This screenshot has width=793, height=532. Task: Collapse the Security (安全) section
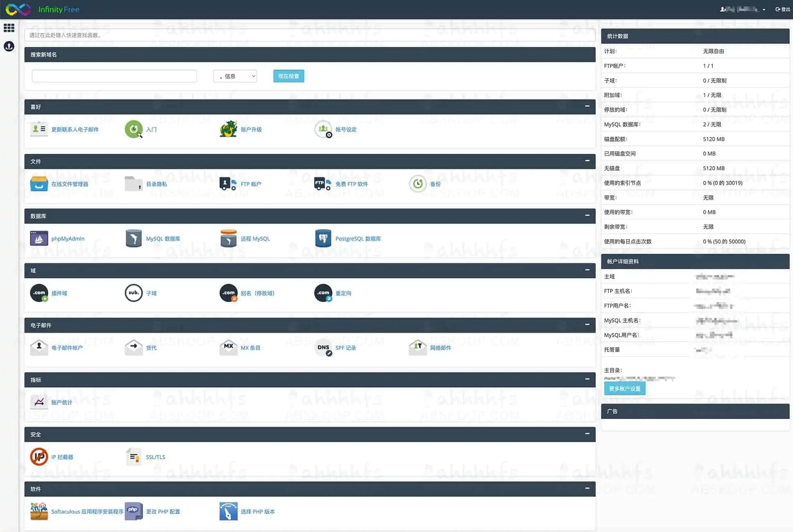(587, 434)
